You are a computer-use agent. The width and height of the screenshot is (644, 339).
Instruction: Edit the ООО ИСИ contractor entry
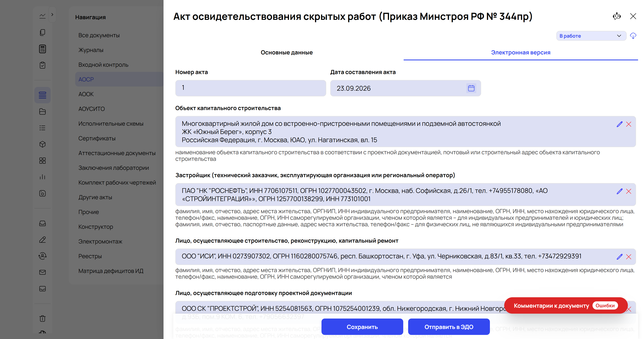(x=619, y=257)
